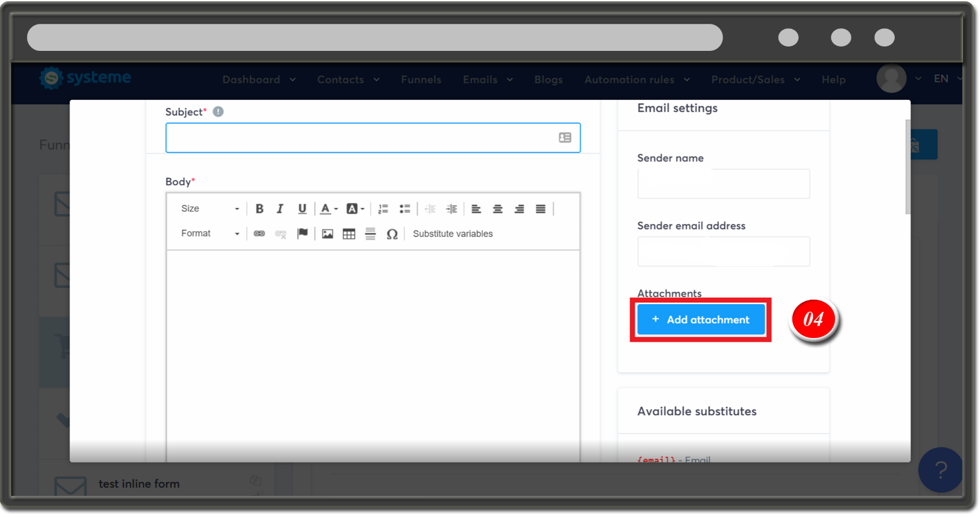Viewport: 980px width, 517px height.
Task: Open the Contacts menu
Action: [348, 80]
